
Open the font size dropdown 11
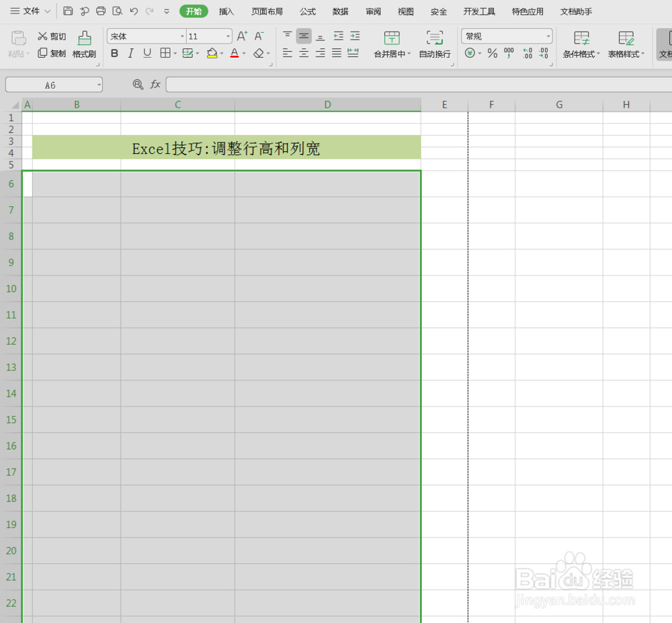pyautogui.click(x=228, y=36)
